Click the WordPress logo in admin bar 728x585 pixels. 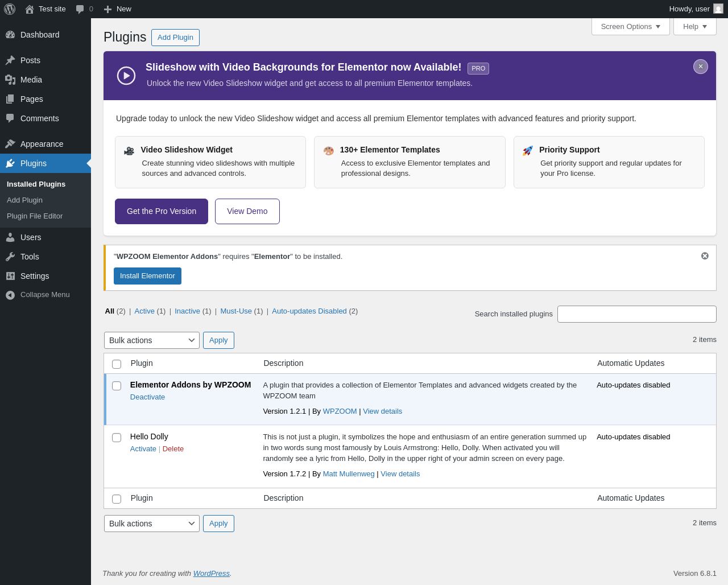click(x=10, y=9)
